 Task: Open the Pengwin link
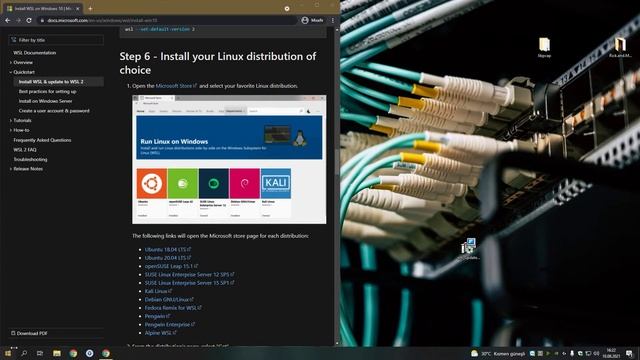pos(157,316)
